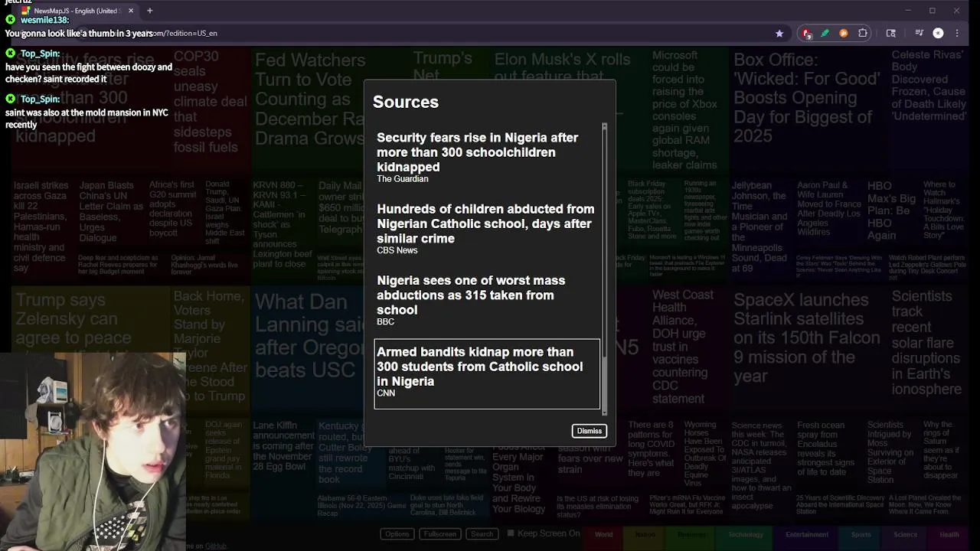
Task: Open the Chrome profile avatar
Action: click(938, 33)
